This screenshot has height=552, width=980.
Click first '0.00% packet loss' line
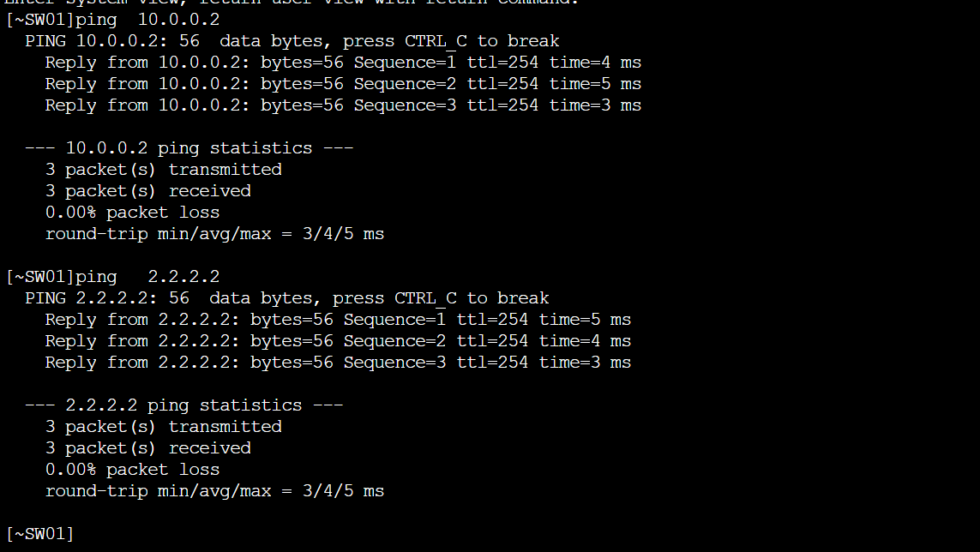point(133,213)
